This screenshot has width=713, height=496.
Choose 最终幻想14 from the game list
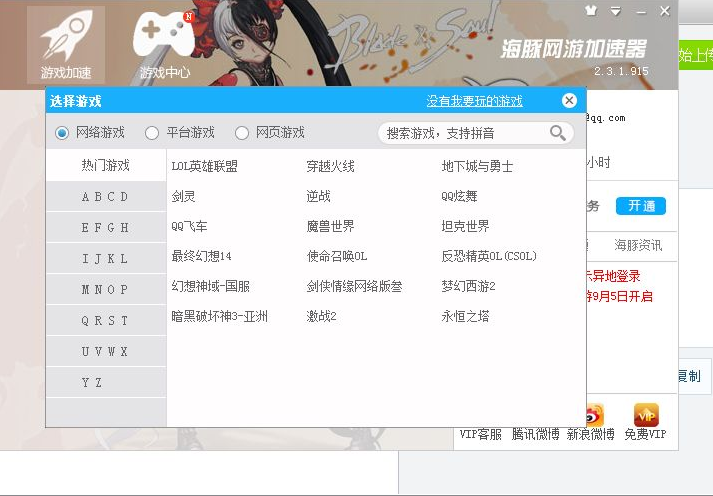[201, 256]
